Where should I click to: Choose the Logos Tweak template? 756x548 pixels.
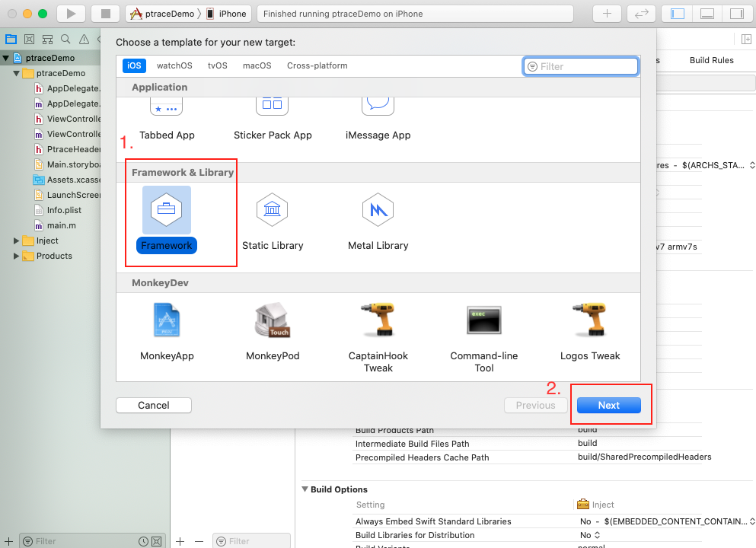point(590,332)
